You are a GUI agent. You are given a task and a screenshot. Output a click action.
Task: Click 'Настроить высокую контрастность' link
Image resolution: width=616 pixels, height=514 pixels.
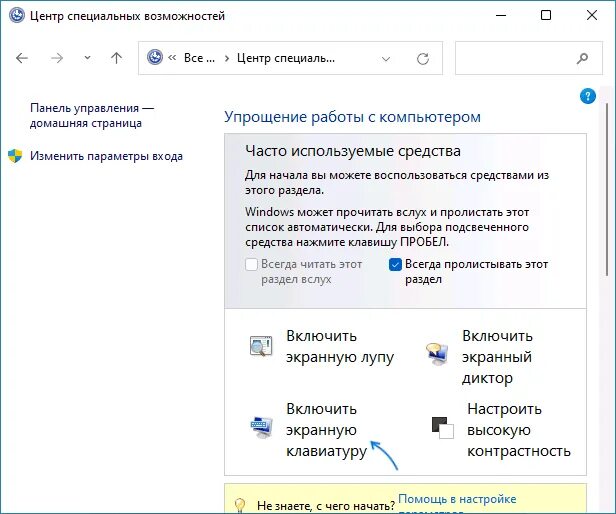point(519,430)
